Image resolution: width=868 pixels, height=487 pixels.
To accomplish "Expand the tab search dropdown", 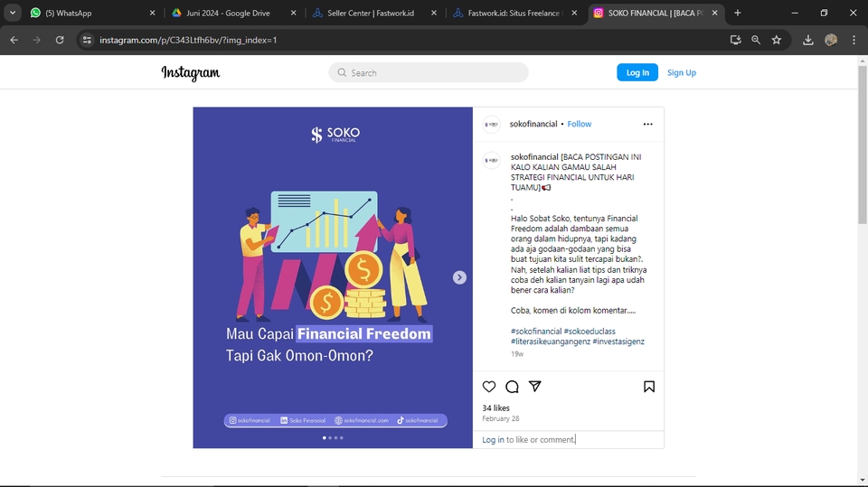I will click(x=12, y=13).
